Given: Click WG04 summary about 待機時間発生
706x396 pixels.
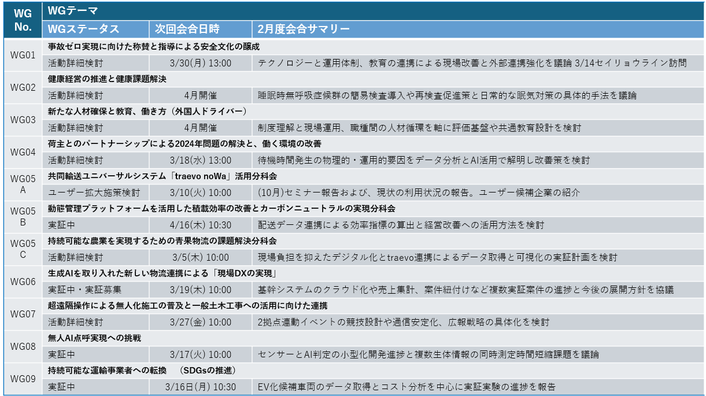Looking at the screenshot, I should coord(423,160).
